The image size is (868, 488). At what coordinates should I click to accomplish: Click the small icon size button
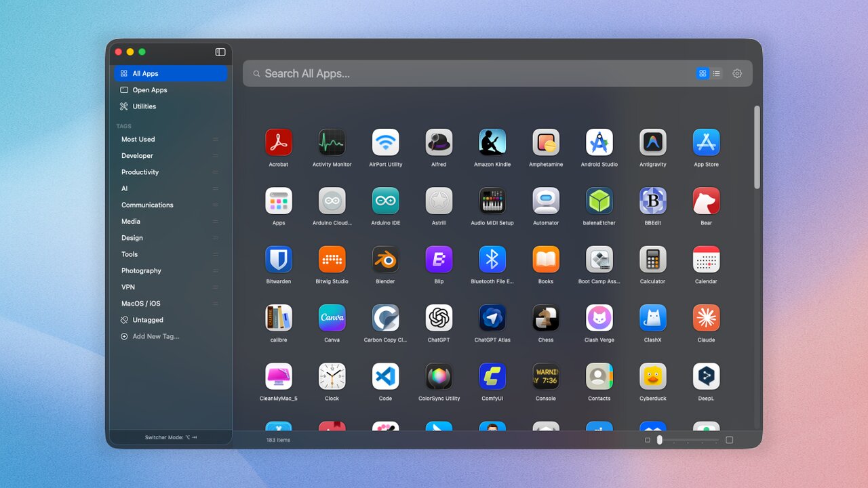pyautogui.click(x=648, y=440)
